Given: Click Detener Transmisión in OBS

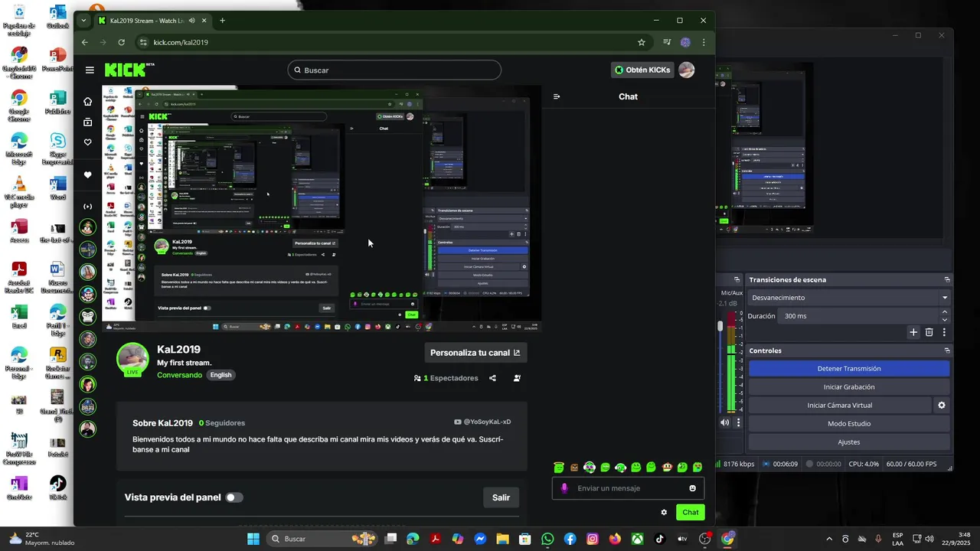Looking at the screenshot, I should (849, 369).
